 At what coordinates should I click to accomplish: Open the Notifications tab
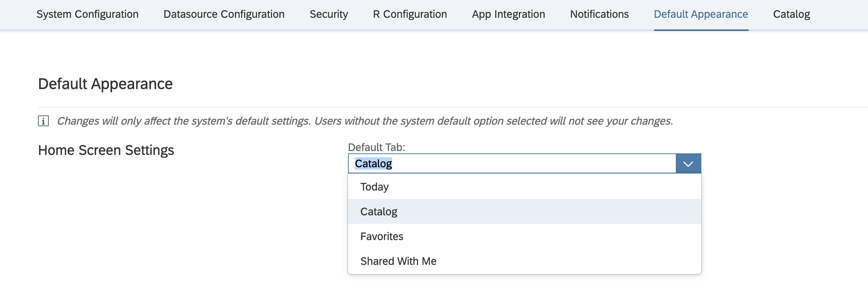tap(599, 14)
